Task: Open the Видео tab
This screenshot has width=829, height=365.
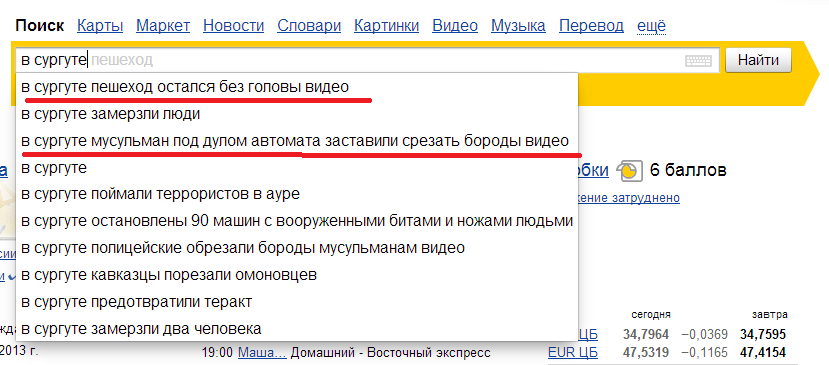Action: pyautogui.click(x=455, y=25)
